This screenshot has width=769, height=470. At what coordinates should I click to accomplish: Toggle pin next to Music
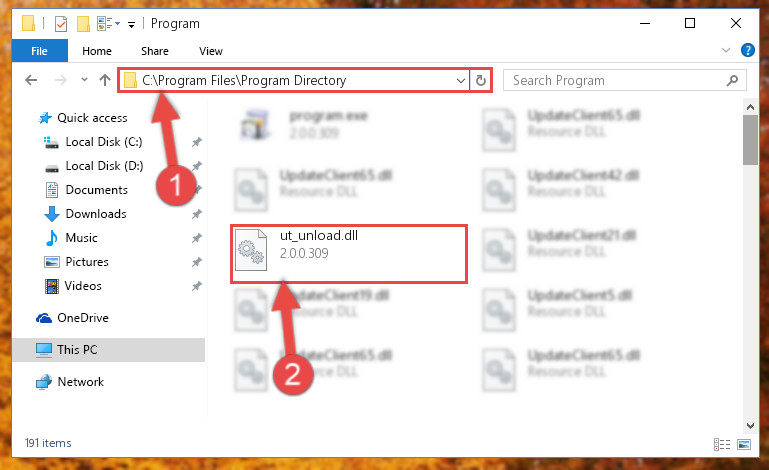(x=197, y=238)
